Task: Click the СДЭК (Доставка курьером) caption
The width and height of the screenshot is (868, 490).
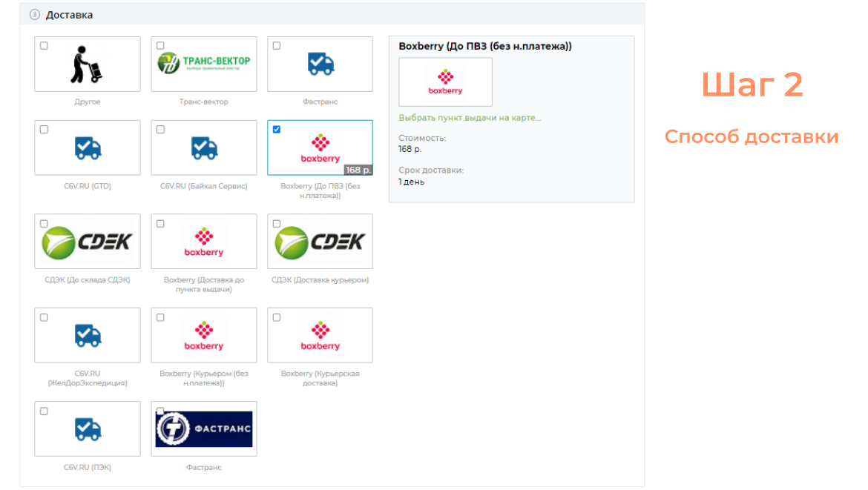Action: pyautogui.click(x=320, y=280)
